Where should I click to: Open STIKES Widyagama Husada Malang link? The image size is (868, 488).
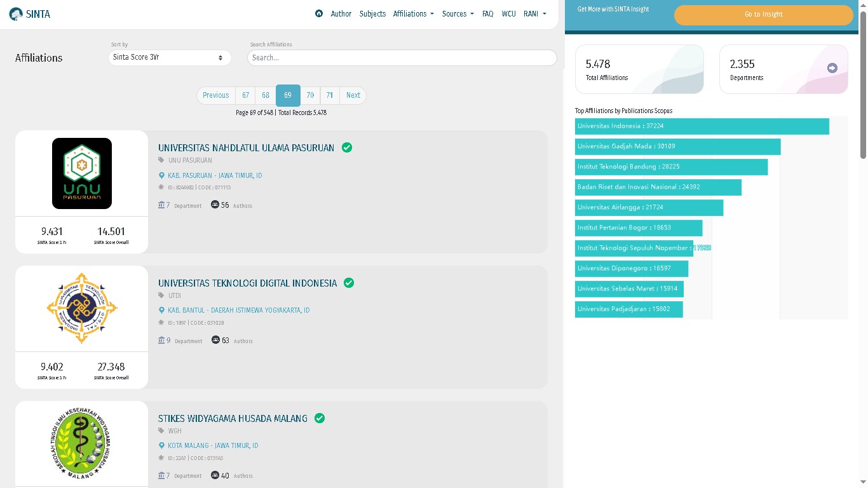tap(233, 419)
